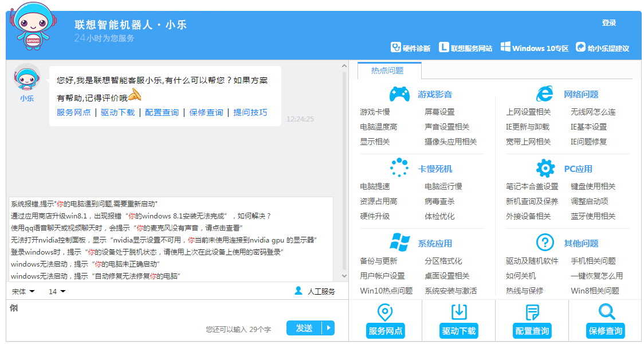Open the Win8相关问题 topic

[595, 291]
